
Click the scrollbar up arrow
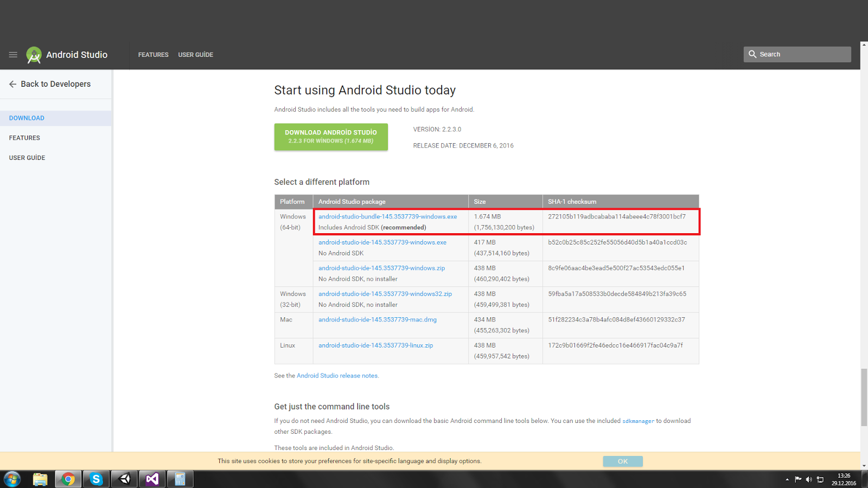[x=864, y=45]
